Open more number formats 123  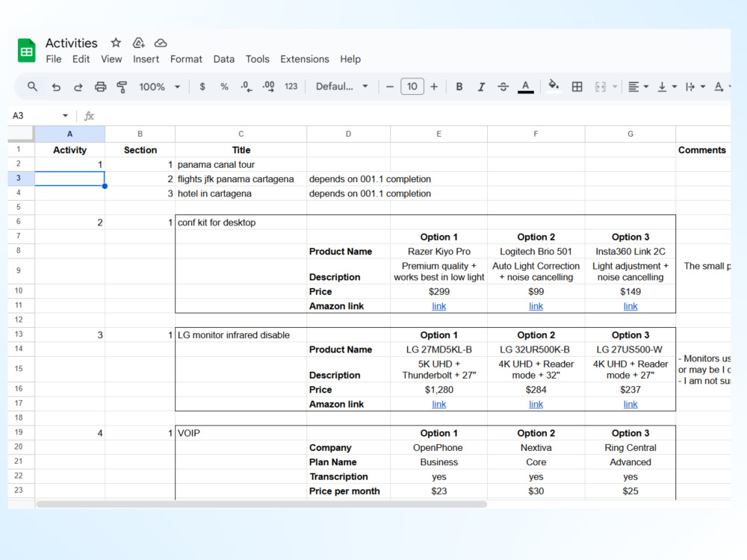pos(291,87)
